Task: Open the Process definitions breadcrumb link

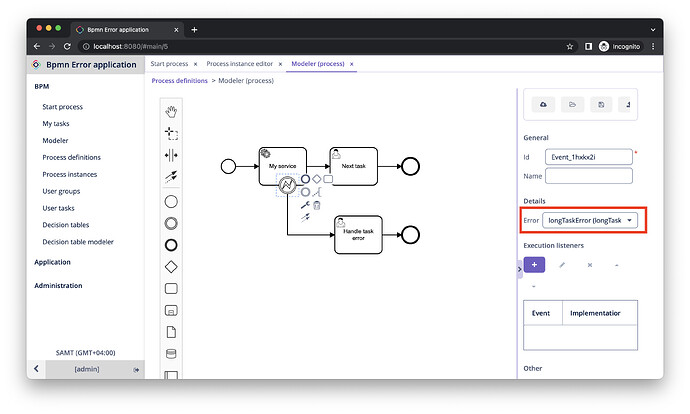Action: point(180,81)
